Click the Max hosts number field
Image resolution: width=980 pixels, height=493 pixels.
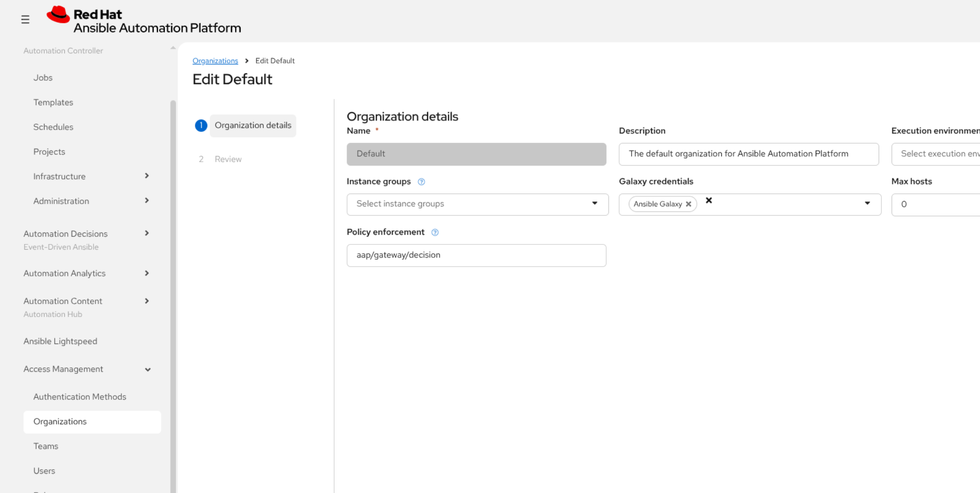936,205
